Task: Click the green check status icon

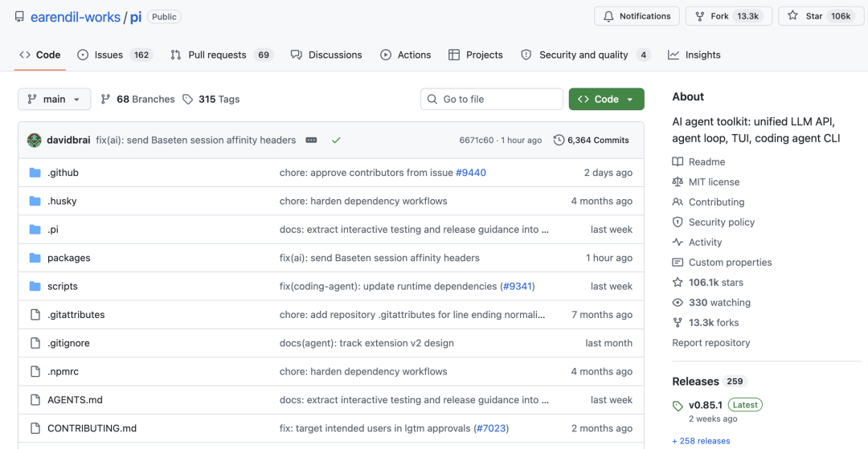Action: point(336,140)
